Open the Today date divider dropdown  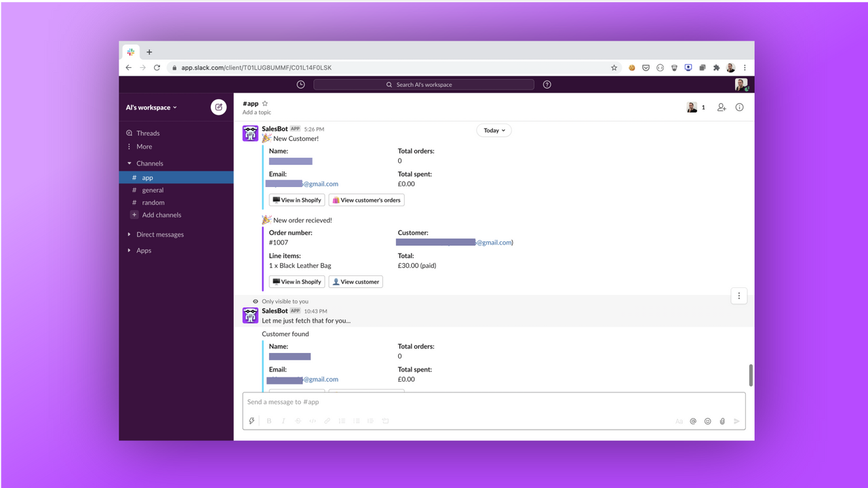pos(494,130)
